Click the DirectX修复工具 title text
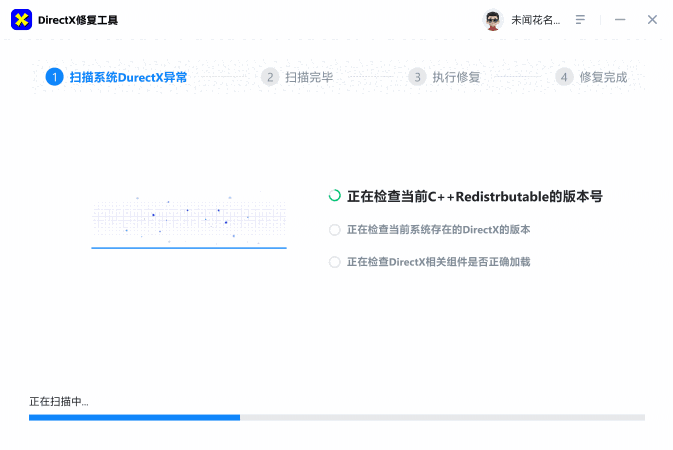 tap(78, 20)
